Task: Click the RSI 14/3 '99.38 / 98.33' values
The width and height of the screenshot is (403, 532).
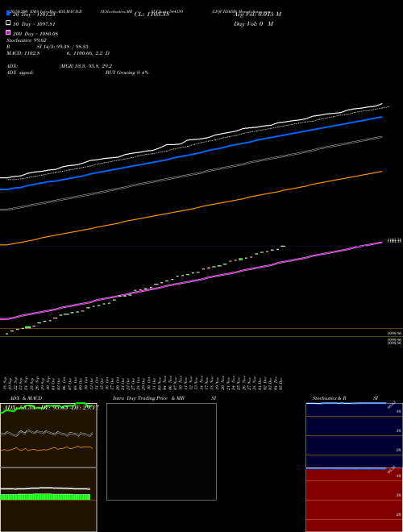Action: click(x=73, y=47)
